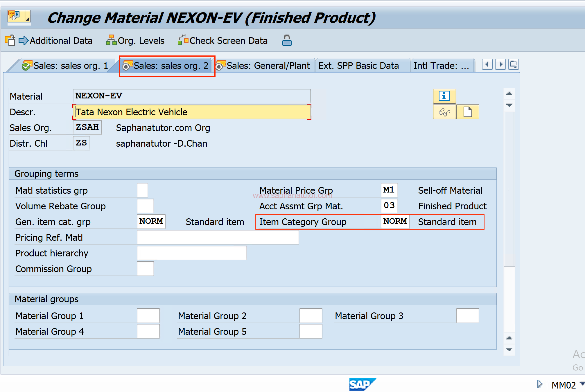Click the Sales Org. ZSAH field
Viewport: 585px width, 392px height.
[x=87, y=127]
